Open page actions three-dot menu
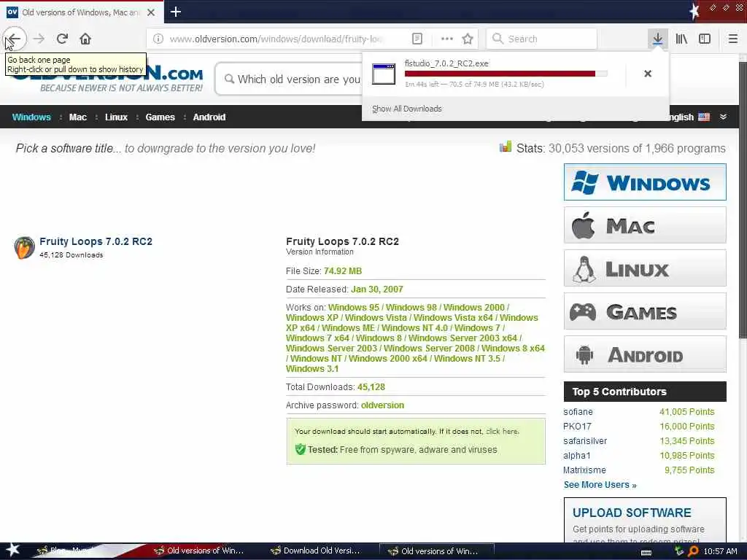The image size is (747, 560). [x=447, y=39]
